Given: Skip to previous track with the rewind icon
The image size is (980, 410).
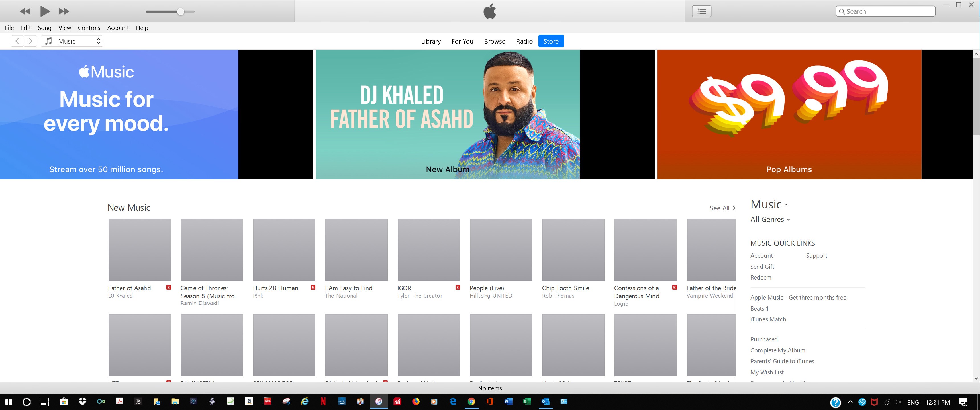Looking at the screenshot, I should (25, 11).
